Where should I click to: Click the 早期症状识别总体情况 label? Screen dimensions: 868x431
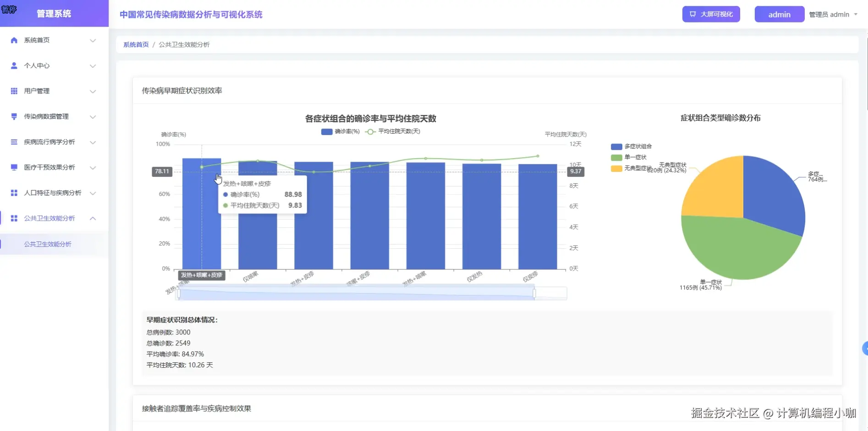click(x=182, y=320)
